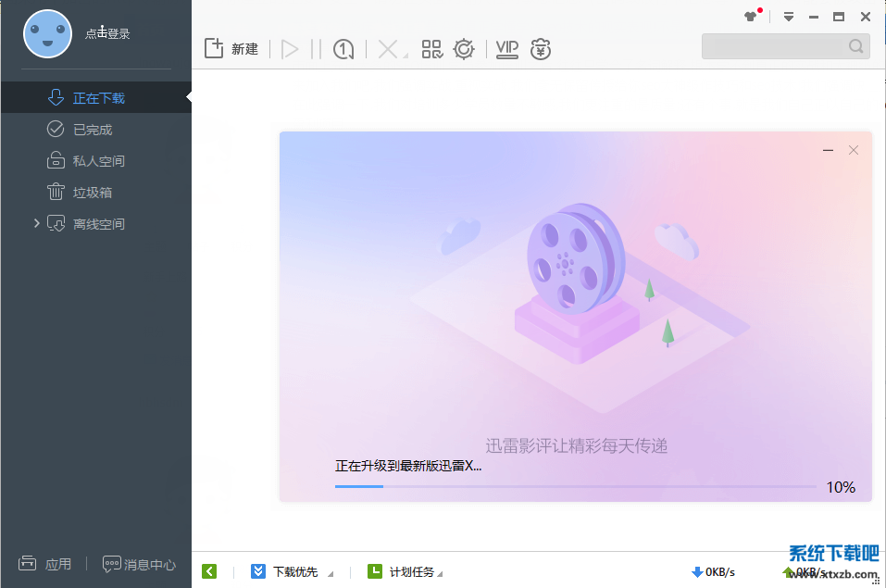
Task: Click the 计划任务 scheduled tasks button
Action: [x=401, y=571]
